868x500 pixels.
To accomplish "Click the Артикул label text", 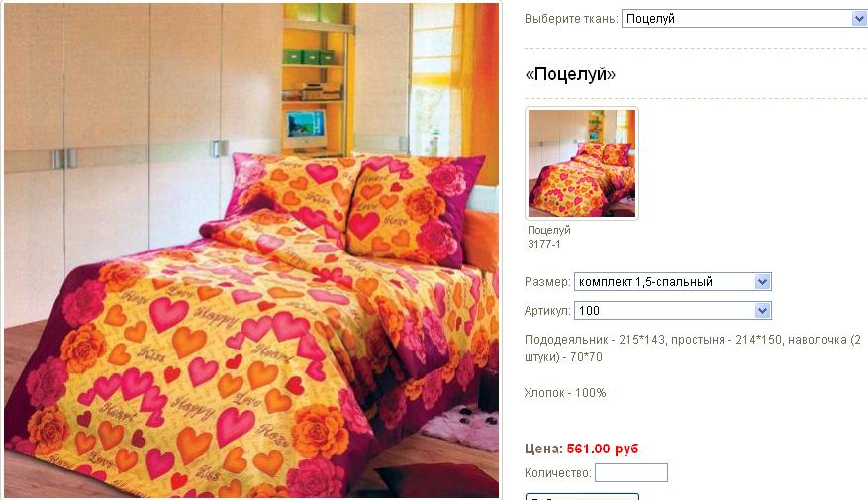I will [x=547, y=311].
